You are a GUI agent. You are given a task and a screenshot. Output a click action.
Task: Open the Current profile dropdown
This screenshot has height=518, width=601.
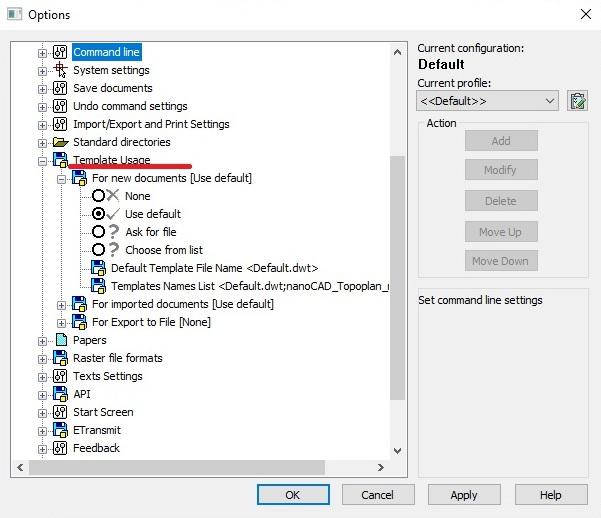(487, 101)
